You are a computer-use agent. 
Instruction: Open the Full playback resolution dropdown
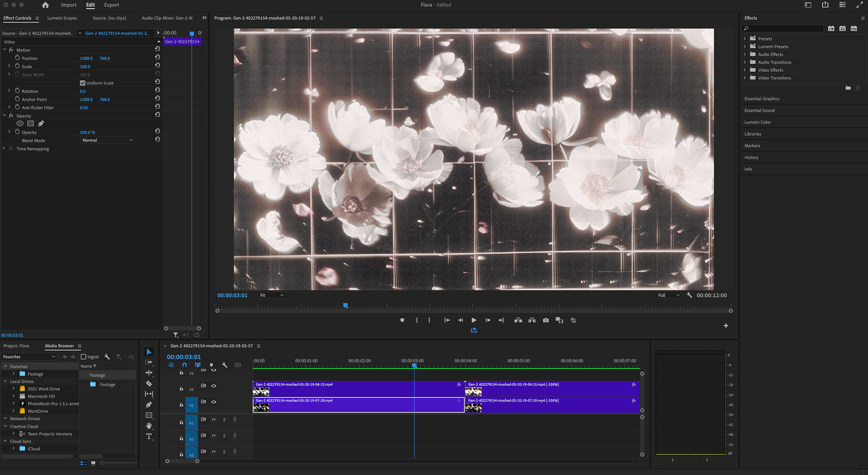coord(669,295)
